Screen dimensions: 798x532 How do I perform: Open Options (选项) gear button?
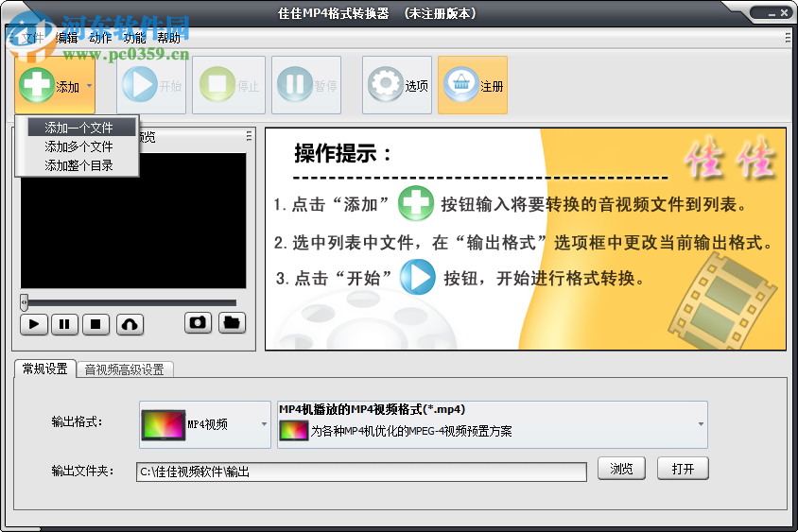[x=397, y=85]
